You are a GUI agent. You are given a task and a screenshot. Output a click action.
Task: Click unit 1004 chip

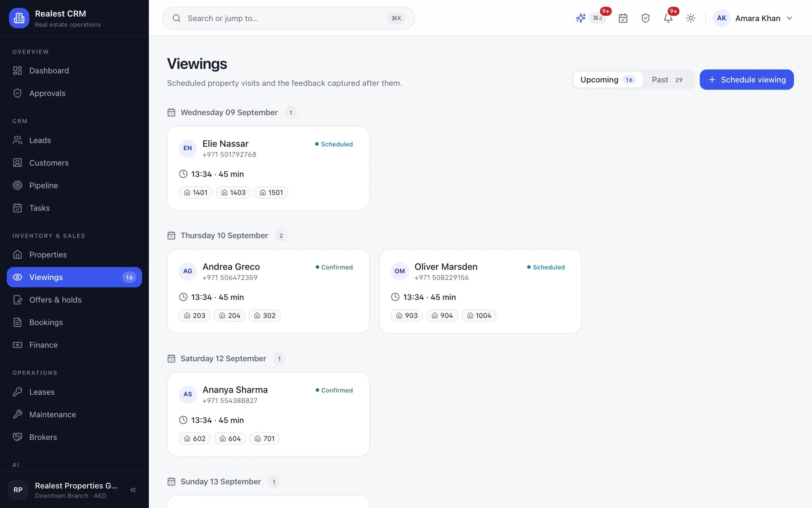479,316
